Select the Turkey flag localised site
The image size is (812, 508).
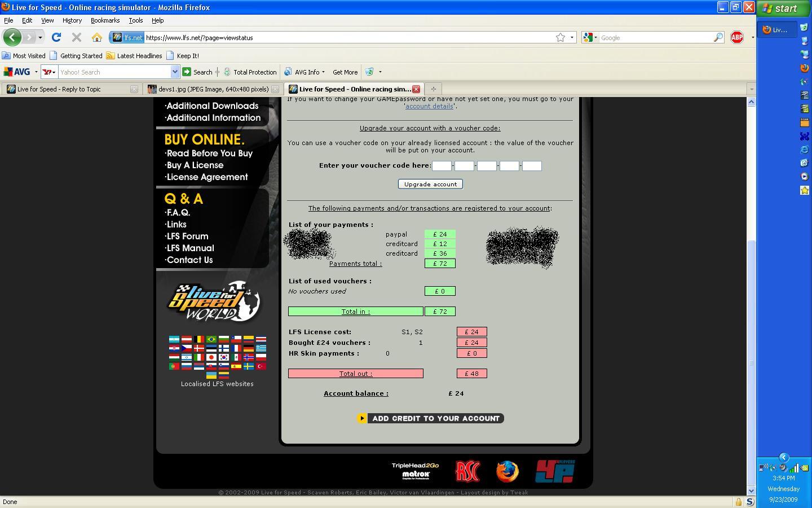[261, 366]
